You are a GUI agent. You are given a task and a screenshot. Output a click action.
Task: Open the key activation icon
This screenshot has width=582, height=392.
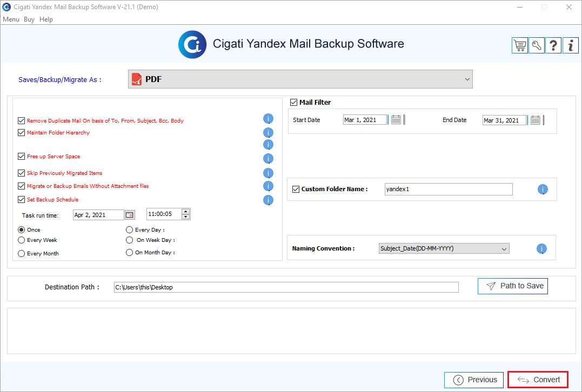pos(537,45)
